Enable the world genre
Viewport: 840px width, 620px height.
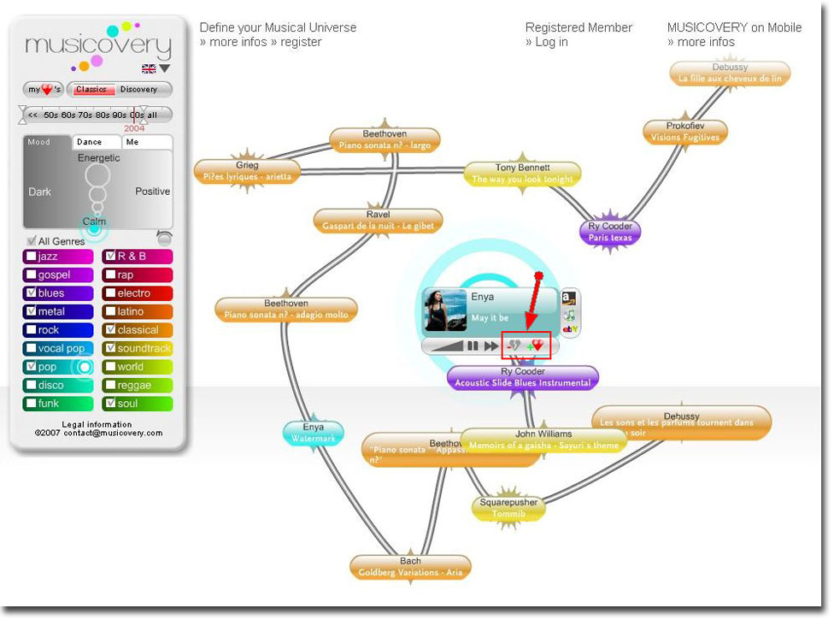pyautogui.click(x=111, y=366)
